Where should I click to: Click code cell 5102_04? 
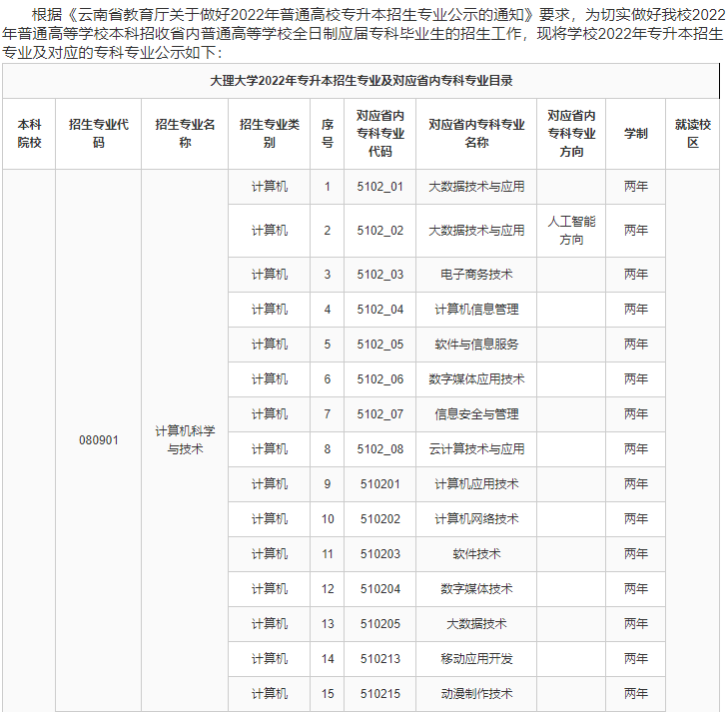click(x=380, y=310)
